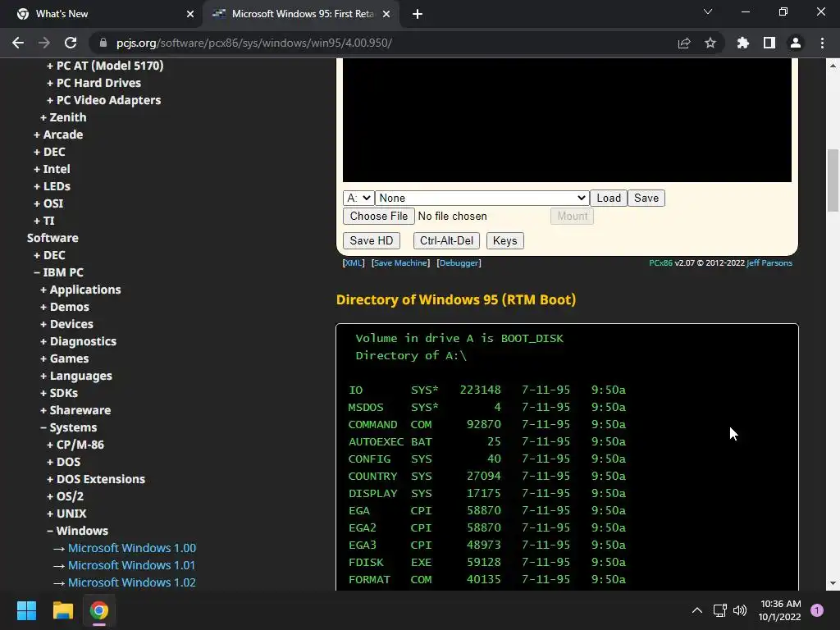Viewport: 840px width, 630px height.
Task: Click the page vertical scrollbar thumb
Action: point(833,180)
